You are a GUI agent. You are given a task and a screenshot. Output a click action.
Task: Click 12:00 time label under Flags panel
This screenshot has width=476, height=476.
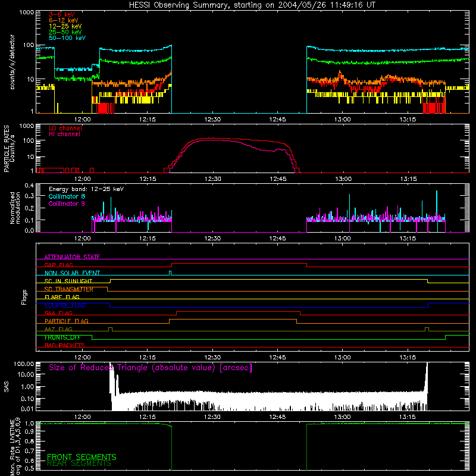point(83,358)
